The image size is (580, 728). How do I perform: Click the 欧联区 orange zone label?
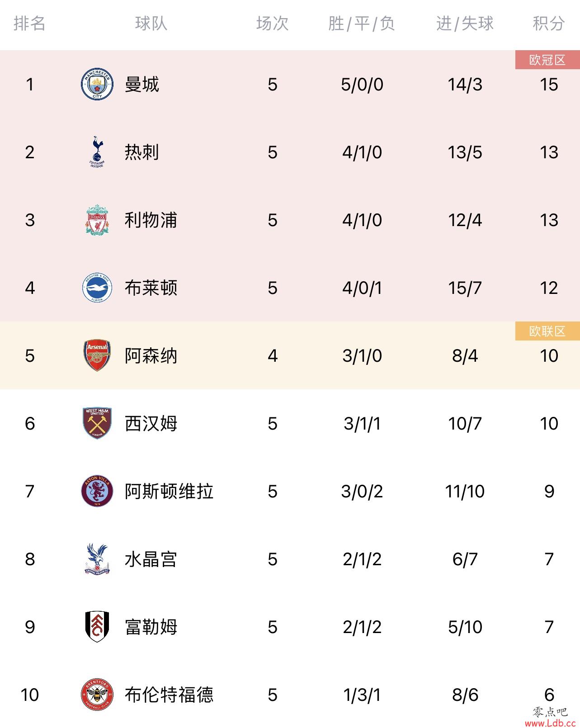547,331
